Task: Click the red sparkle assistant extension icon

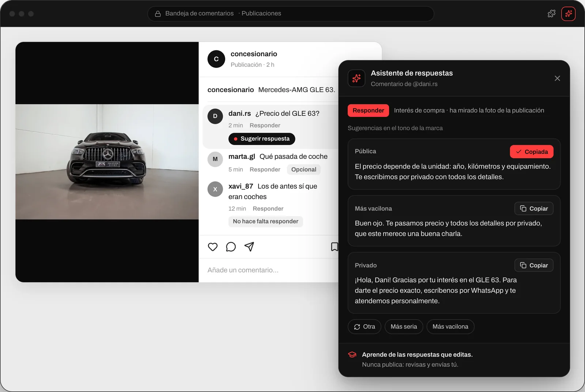Action: [x=568, y=14]
